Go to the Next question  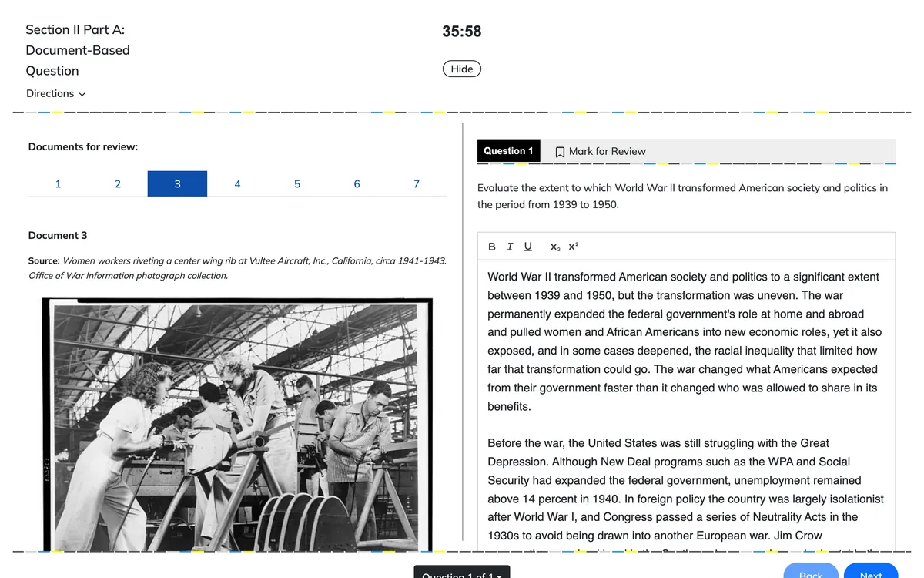click(871, 571)
